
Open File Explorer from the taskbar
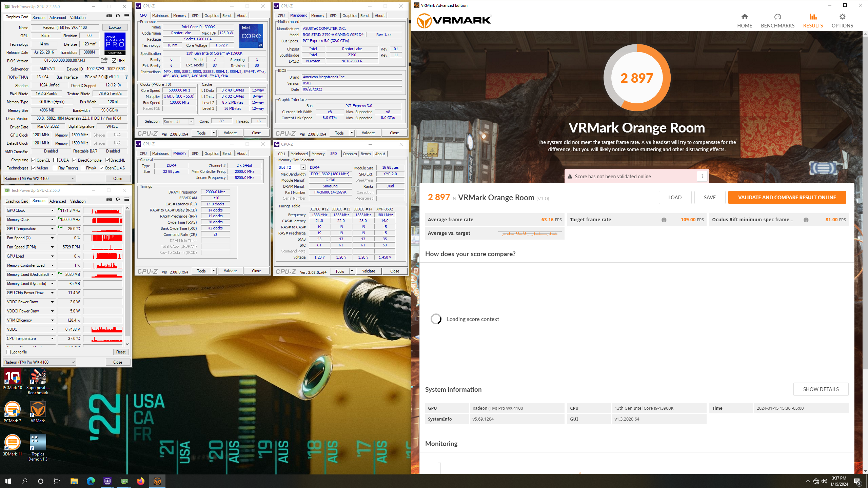tap(74, 481)
